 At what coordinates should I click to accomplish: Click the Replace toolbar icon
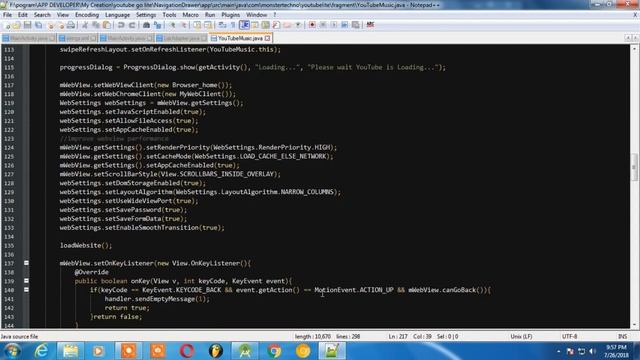(x=157, y=25)
